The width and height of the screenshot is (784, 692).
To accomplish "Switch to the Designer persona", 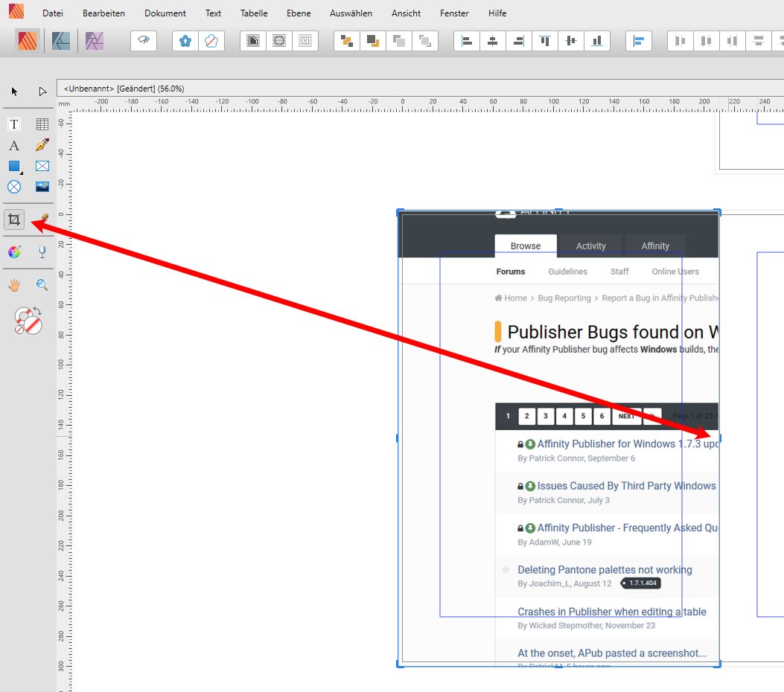I will click(x=60, y=40).
